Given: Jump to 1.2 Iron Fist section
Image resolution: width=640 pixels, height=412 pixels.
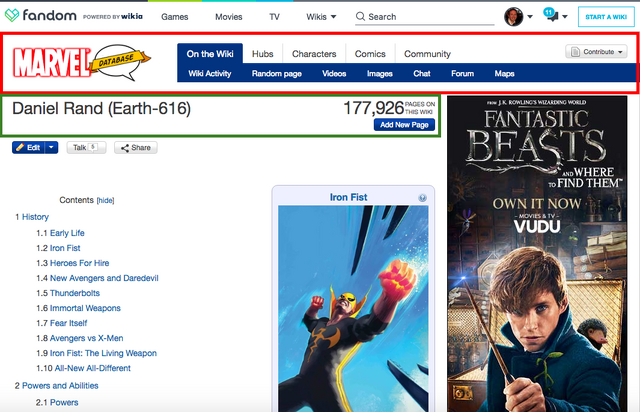Looking at the screenshot, I should 65,248.
